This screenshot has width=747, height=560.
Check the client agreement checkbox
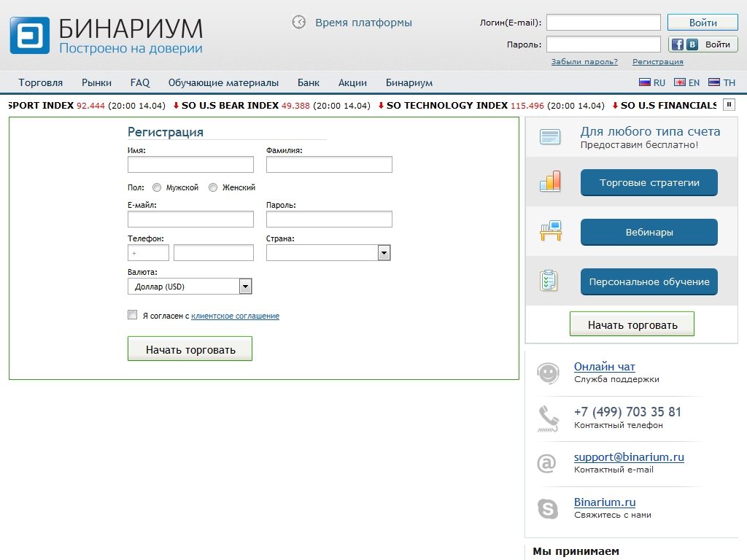[132, 315]
